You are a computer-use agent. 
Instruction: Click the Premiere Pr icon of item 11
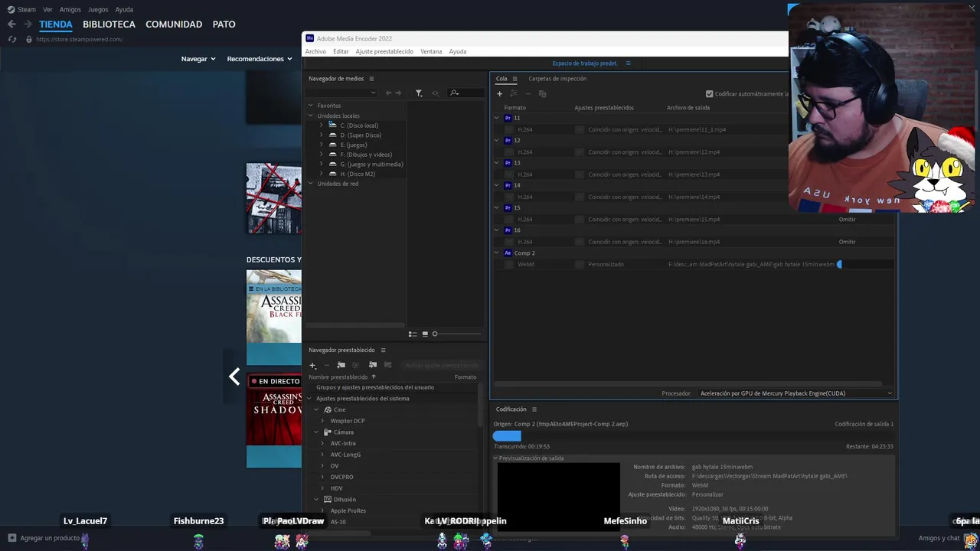click(508, 118)
